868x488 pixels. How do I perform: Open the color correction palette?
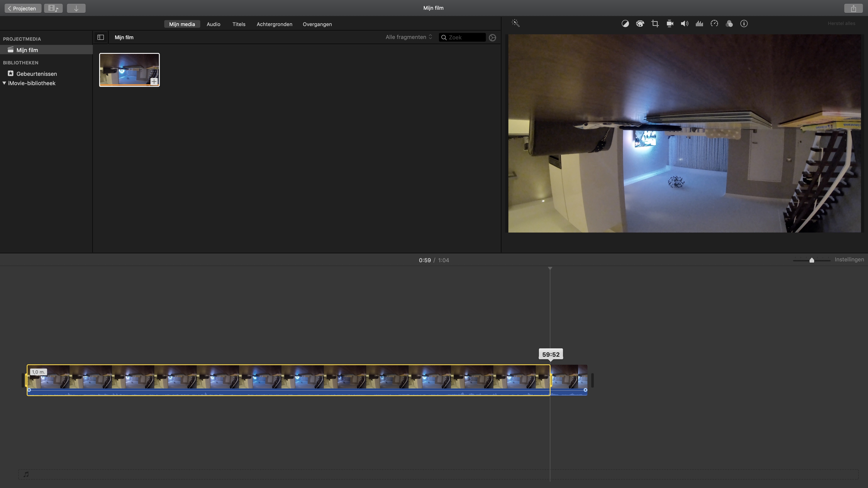pos(640,24)
